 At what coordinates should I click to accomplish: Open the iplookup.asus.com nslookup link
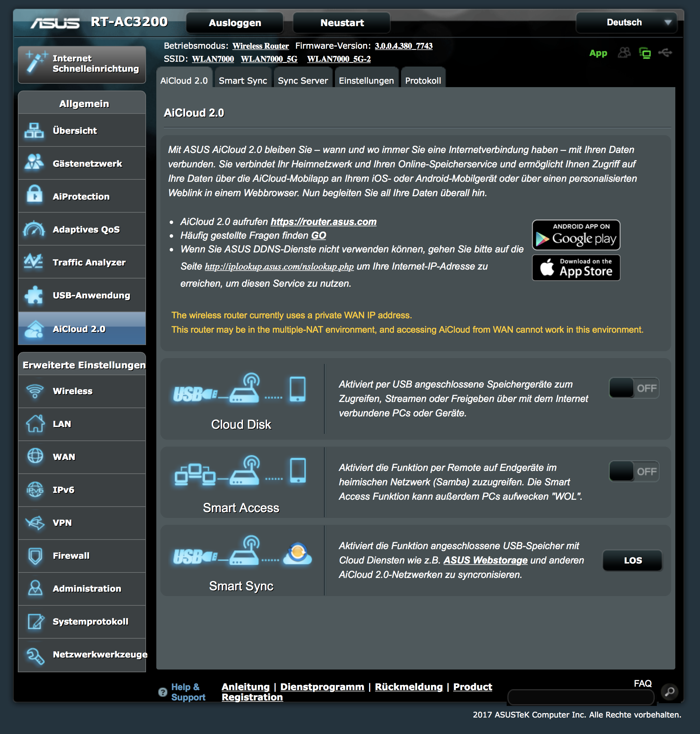(279, 267)
